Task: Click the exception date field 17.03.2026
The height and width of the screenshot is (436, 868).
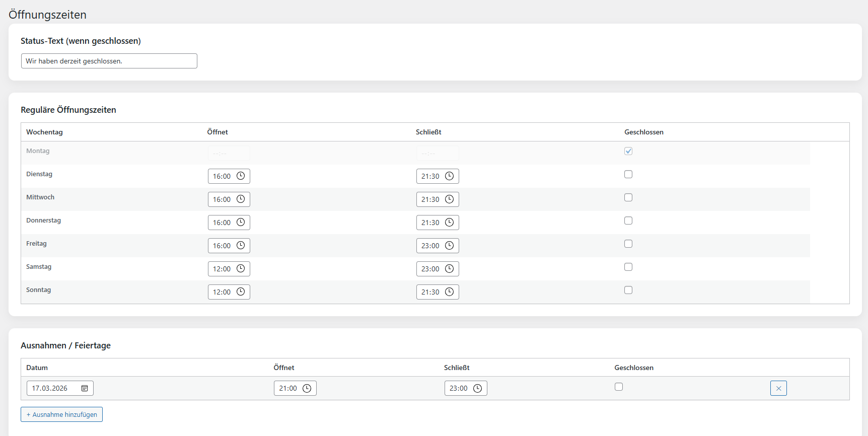Action: tap(50, 388)
